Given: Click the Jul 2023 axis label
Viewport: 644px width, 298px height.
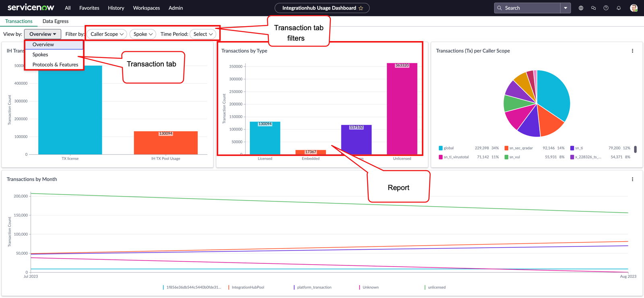Looking at the screenshot, I should coord(31,277).
